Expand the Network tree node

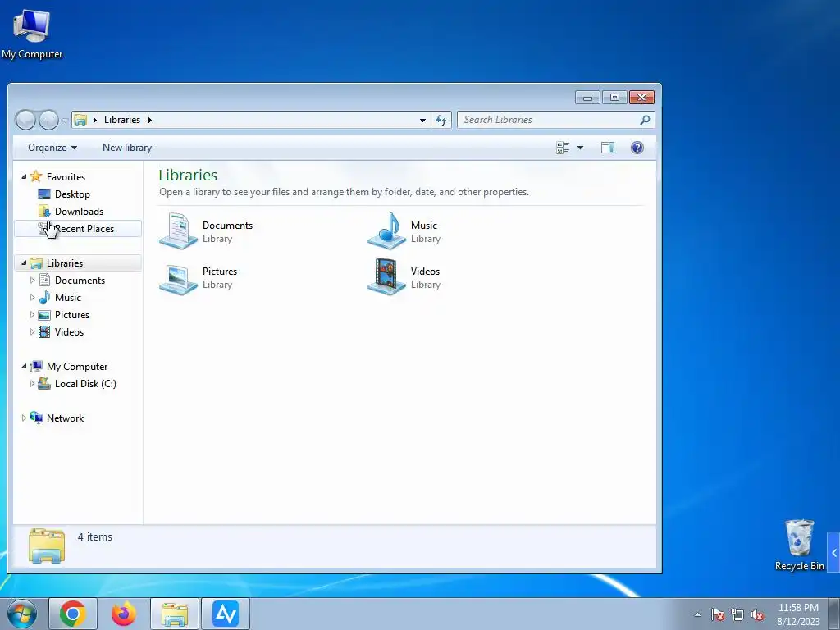click(24, 418)
